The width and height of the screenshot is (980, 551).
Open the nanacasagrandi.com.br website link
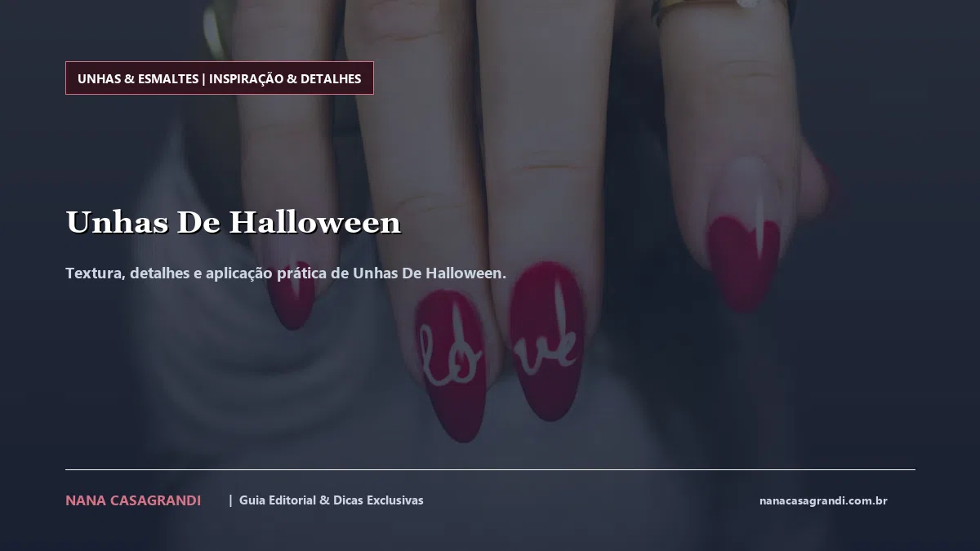coord(823,500)
